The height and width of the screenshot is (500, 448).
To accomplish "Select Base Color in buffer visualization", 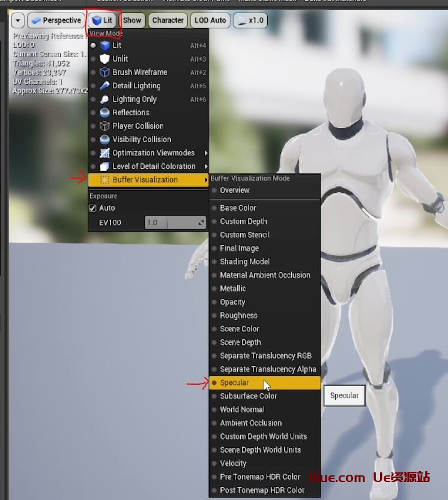I will click(x=238, y=208).
